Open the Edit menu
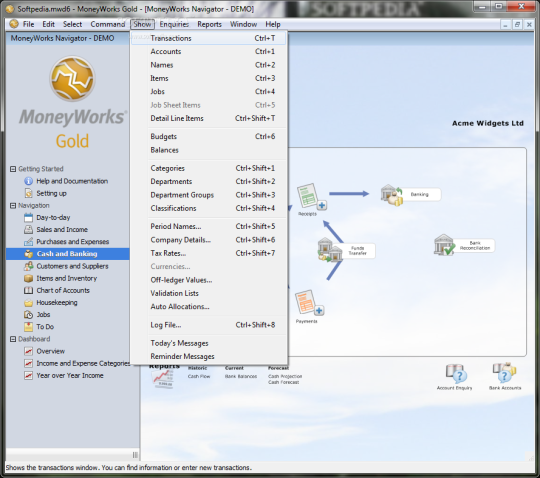 point(49,24)
